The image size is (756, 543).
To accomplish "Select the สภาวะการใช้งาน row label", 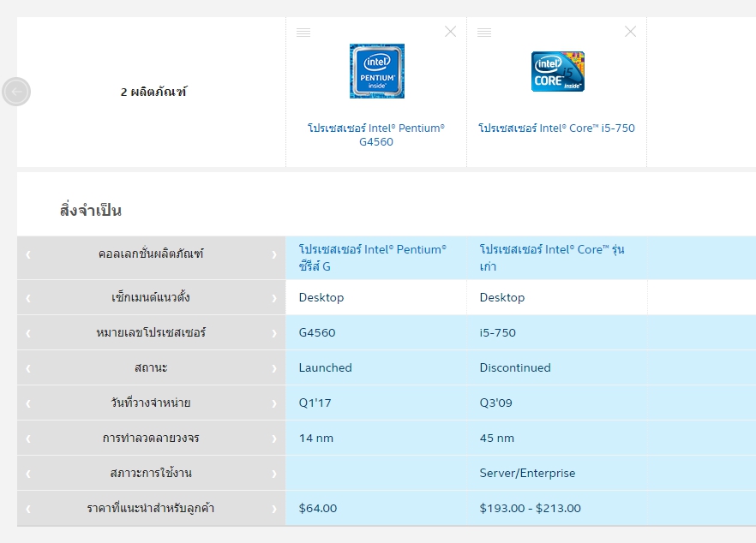I will pos(151,473).
